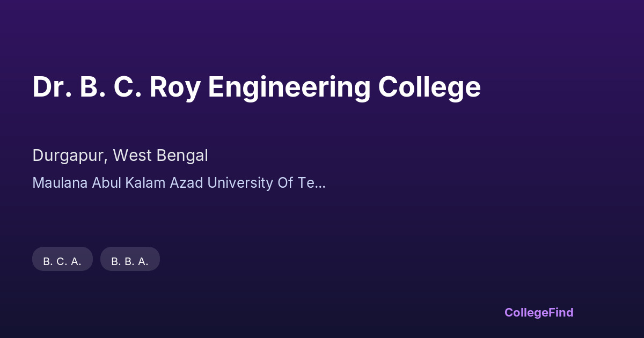Click the word "College" in the heading

point(429,87)
